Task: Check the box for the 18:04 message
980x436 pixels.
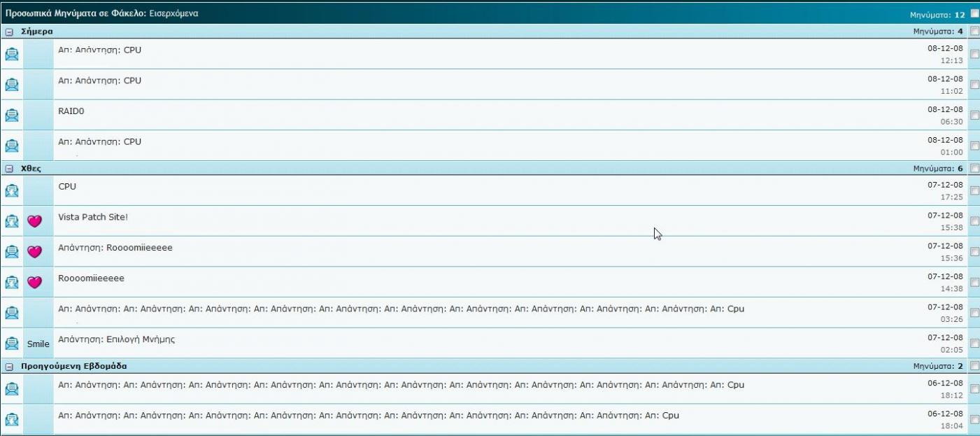Action: click(x=975, y=420)
